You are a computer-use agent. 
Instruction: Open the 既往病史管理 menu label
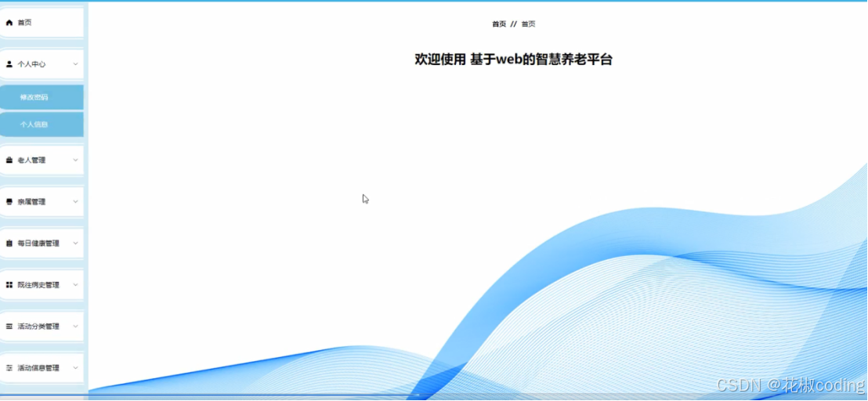[38, 285]
